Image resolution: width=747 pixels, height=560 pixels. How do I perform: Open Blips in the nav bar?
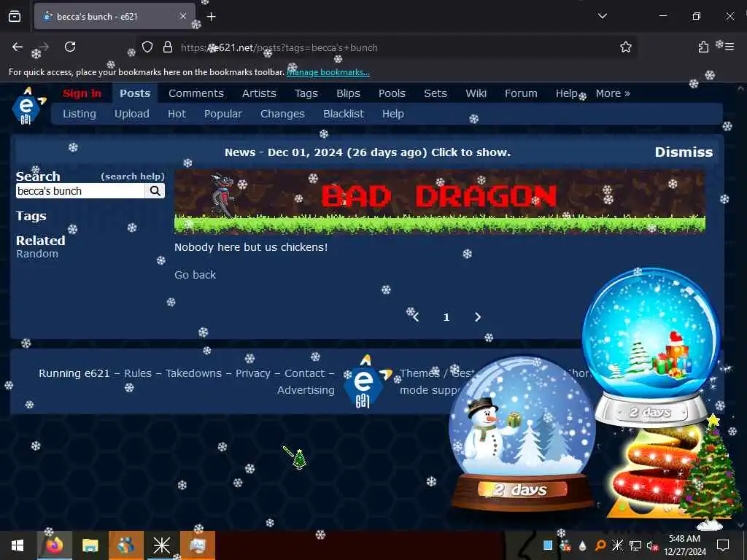pos(348,93)
